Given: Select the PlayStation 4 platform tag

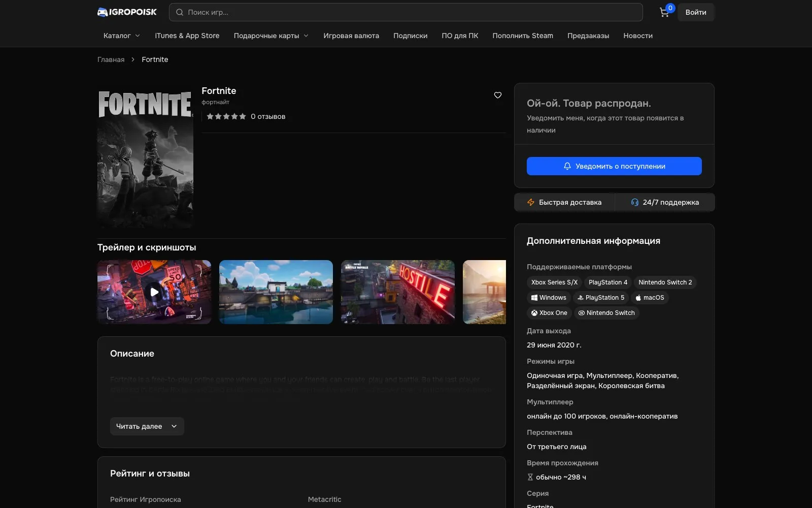Looking at the screenshot, I should tap(608, 282).
